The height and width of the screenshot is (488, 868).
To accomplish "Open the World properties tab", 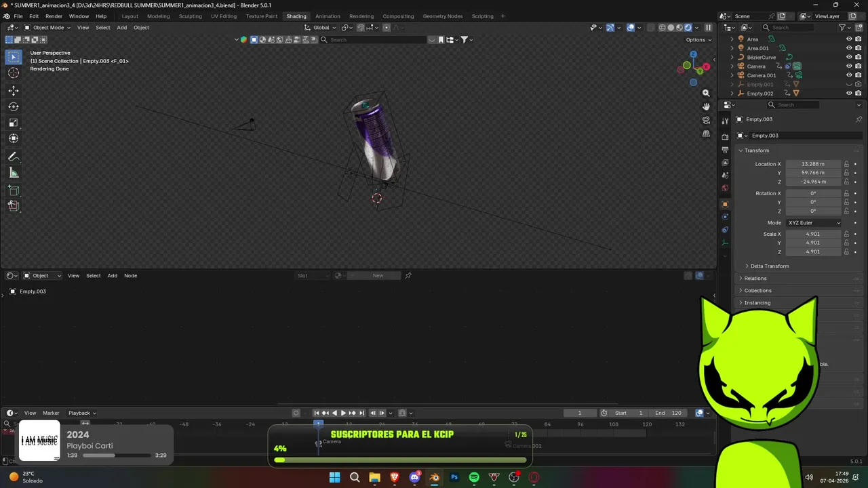I will tap(725, 188).
